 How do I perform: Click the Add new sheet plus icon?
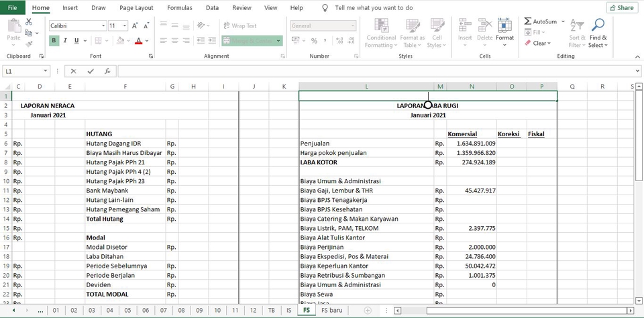point(368,310)
